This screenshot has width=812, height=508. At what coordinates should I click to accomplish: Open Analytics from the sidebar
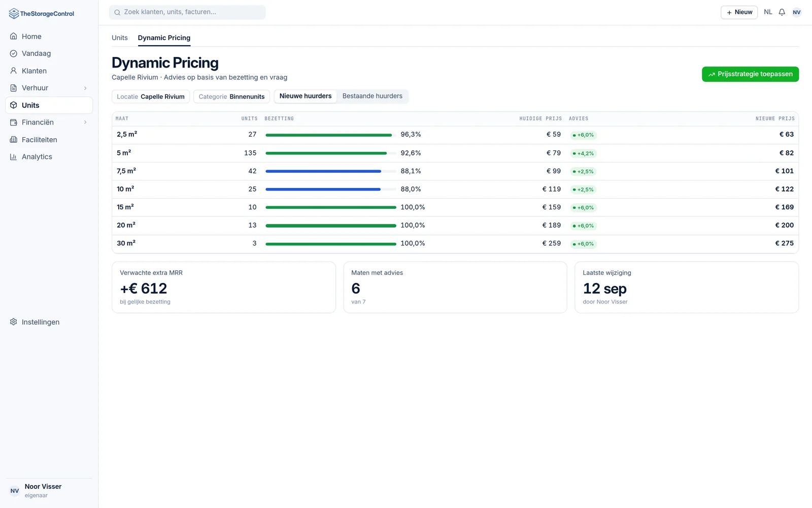click(x=49, y=157)
